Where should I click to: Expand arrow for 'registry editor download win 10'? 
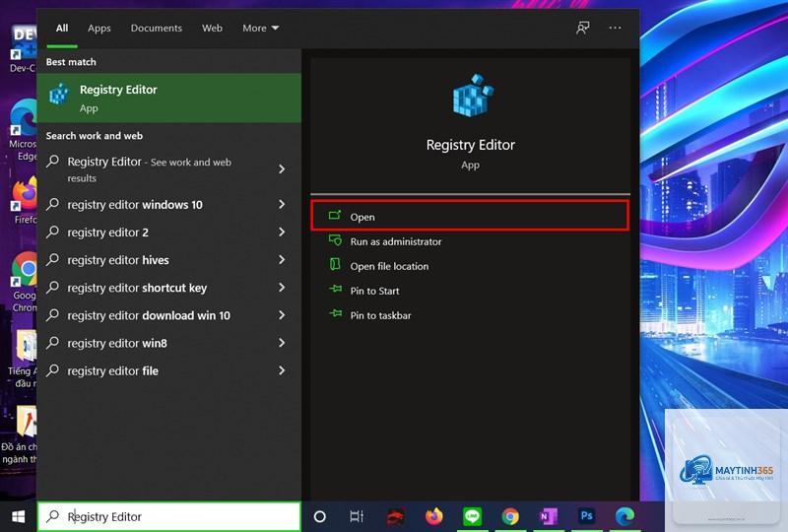coord(282,315)
